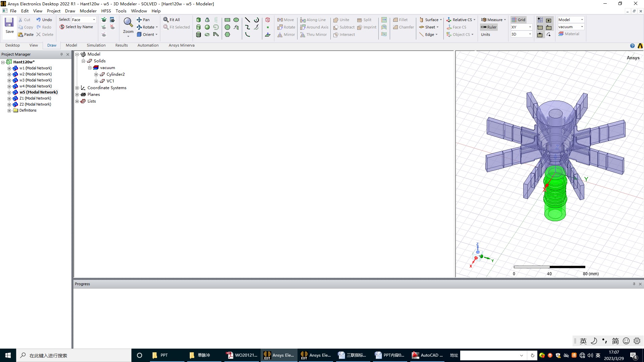Draw a regular polygon sheet
This screenshot has width=644, height=362.
[227, 35]
